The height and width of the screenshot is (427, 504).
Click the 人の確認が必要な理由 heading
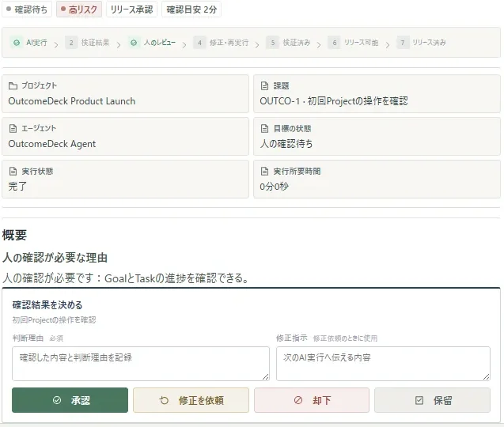[55, 258]
